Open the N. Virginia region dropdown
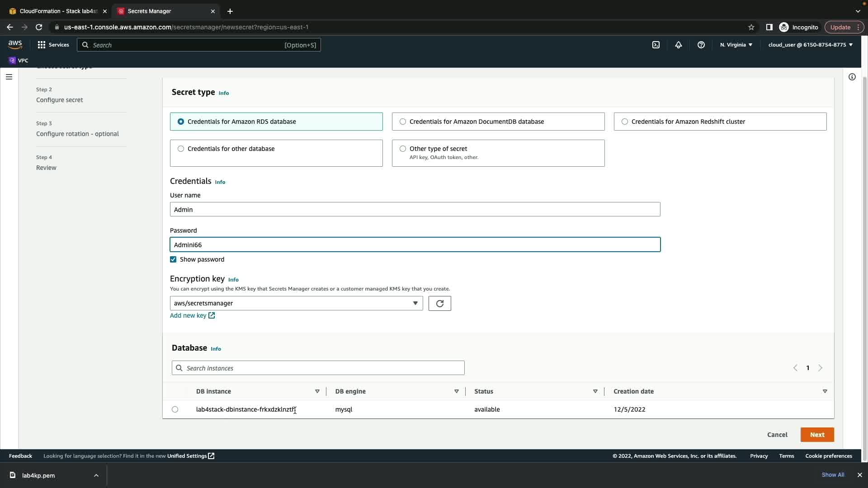The image size is (868, 488). (x=736, y=45)
